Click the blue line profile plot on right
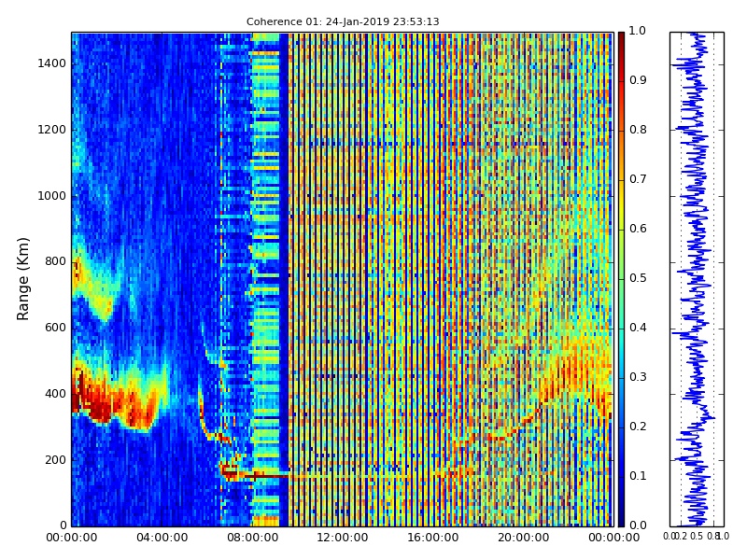The width and height of the screenshot is (747, 560). [697, 279]
